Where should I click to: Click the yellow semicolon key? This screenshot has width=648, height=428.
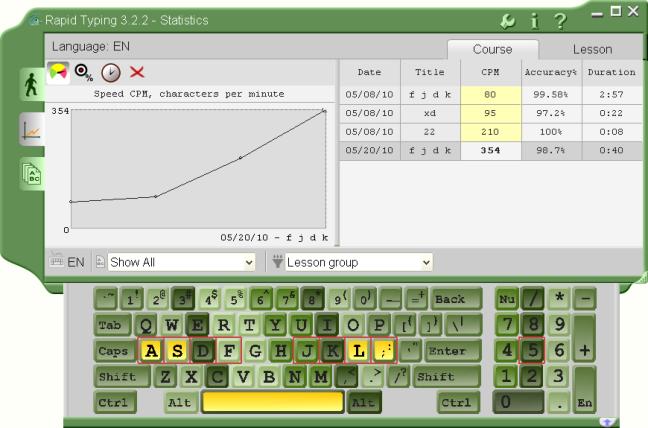(384, 351)
